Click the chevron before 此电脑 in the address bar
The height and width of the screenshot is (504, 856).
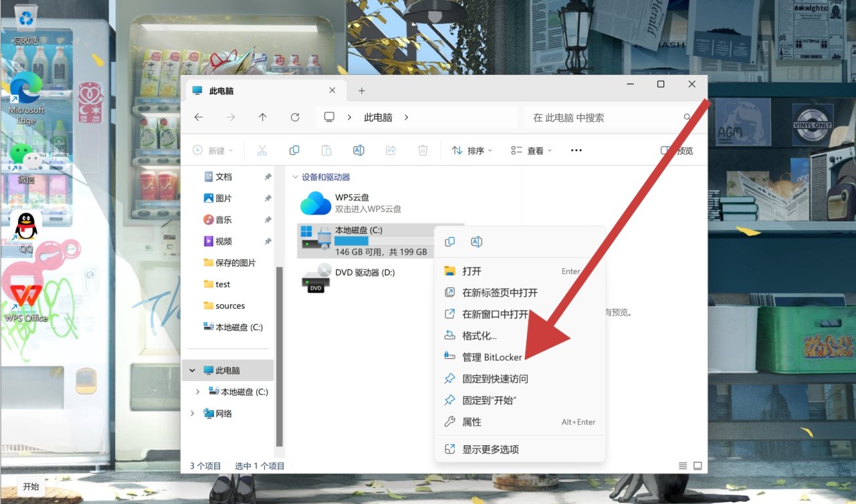pos(349,117)
